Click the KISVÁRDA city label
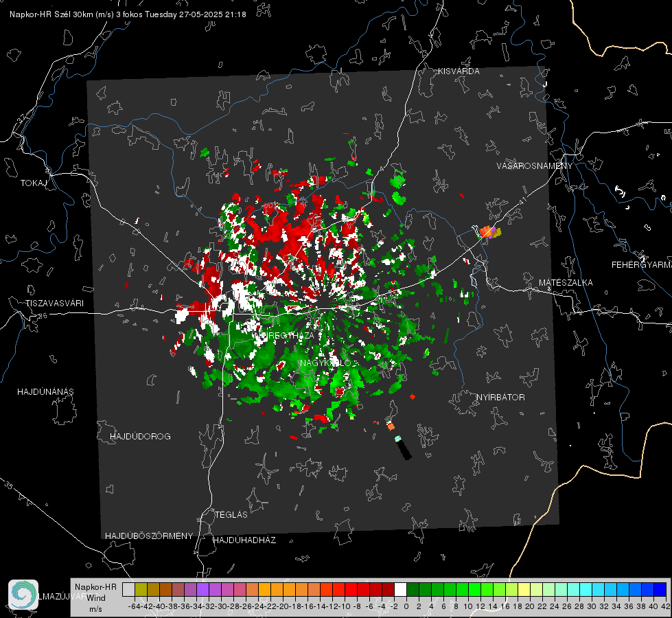The height and width of the screenshot is (618, 672). point(459,71)
